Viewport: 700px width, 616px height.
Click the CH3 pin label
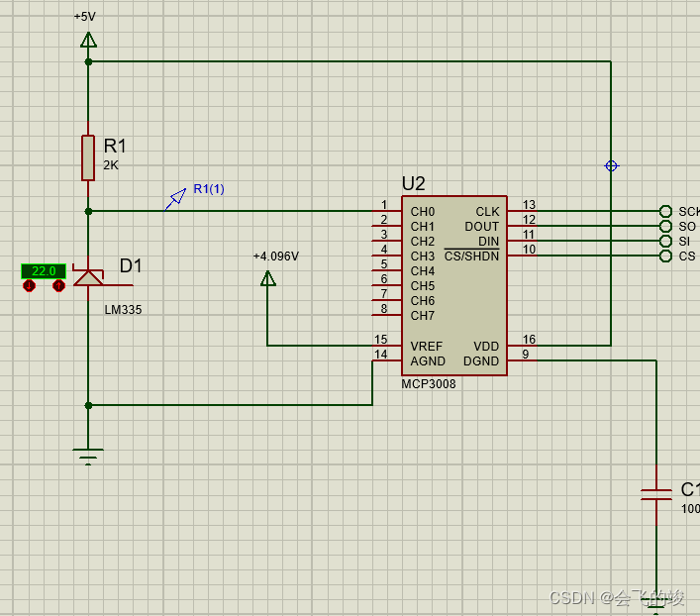click(x=423, y=257)
